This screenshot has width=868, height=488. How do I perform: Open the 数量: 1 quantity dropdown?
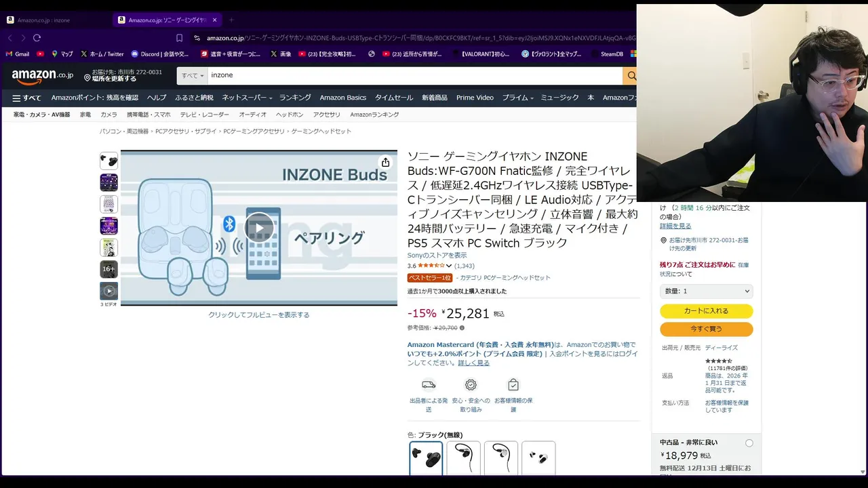click(706, 291)
